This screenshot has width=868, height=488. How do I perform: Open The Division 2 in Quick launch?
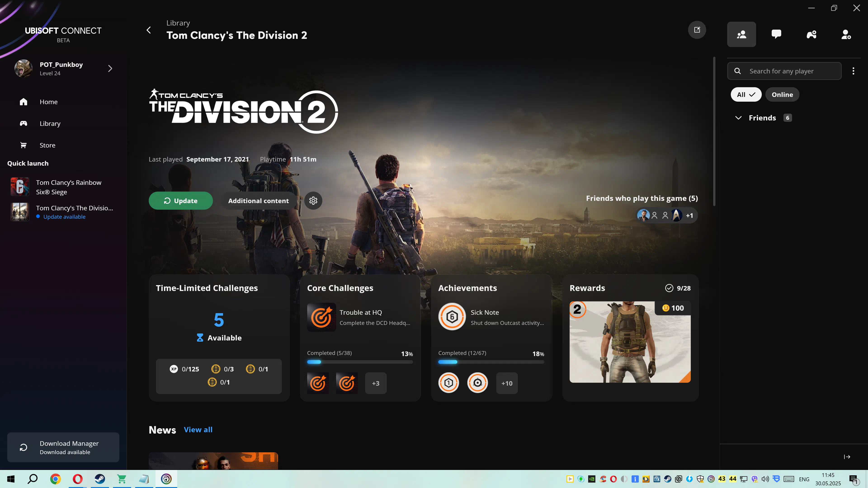[63, 212]
